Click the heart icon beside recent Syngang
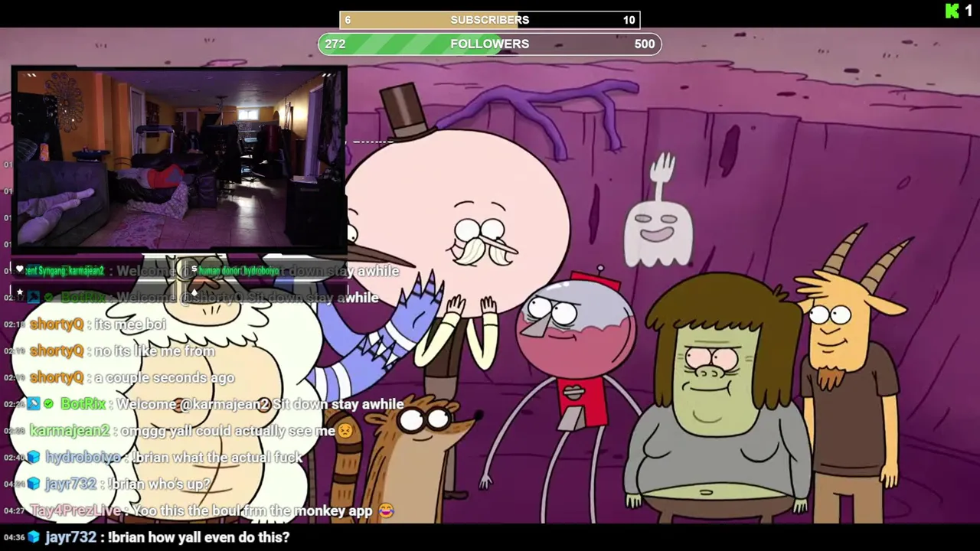980x551 pixels. (20, 270)
